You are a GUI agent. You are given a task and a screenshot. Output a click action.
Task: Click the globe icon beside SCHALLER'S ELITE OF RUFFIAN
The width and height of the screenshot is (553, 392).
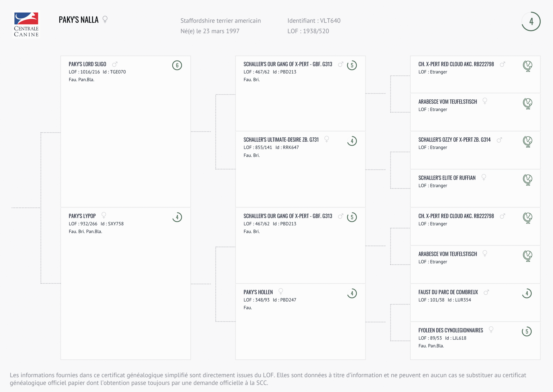[x=528, y=180]
